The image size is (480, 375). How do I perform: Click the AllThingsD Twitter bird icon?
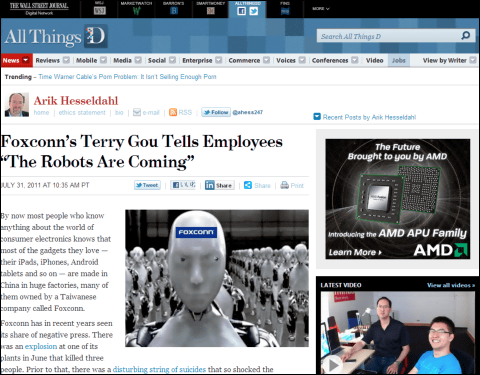tap(254, 11)
